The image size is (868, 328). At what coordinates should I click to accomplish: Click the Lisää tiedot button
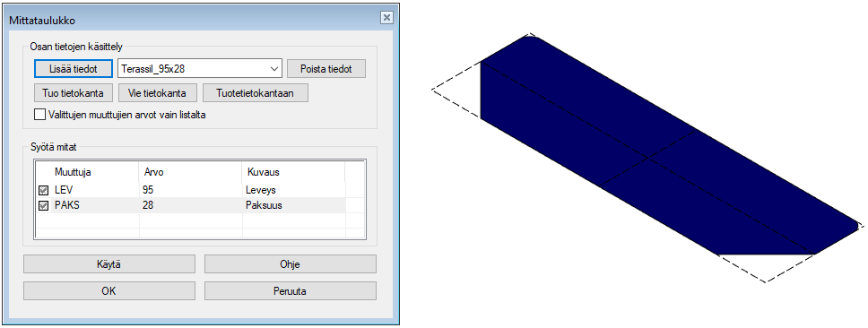click(74, 69)
